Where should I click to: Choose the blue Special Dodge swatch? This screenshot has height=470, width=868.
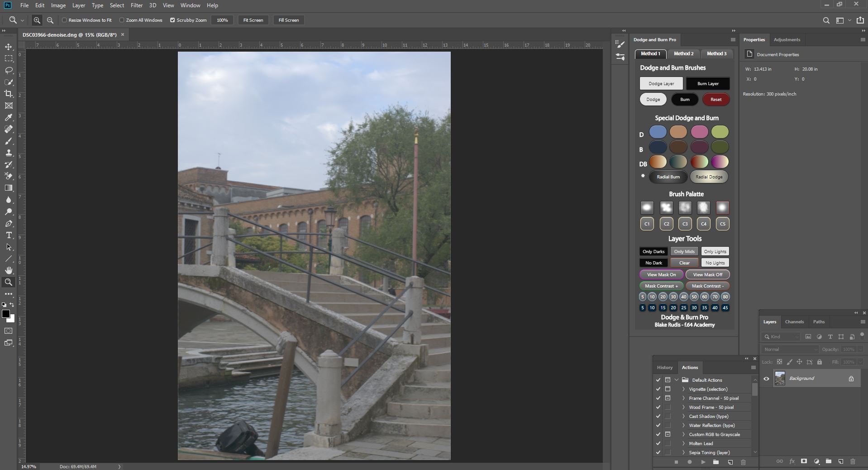tap(658, 132)
